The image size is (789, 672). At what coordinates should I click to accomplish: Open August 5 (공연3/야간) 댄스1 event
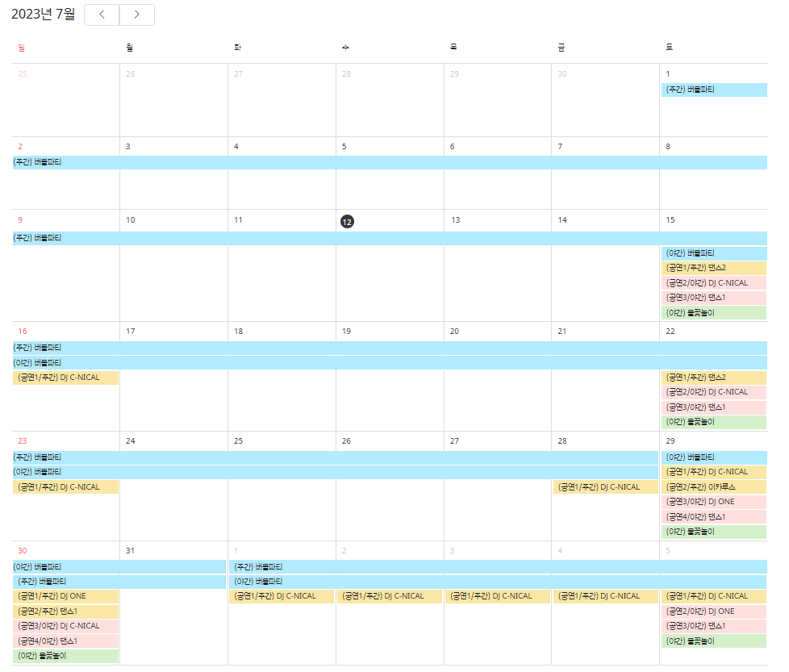pyautogui.click(x=714, y=626)
